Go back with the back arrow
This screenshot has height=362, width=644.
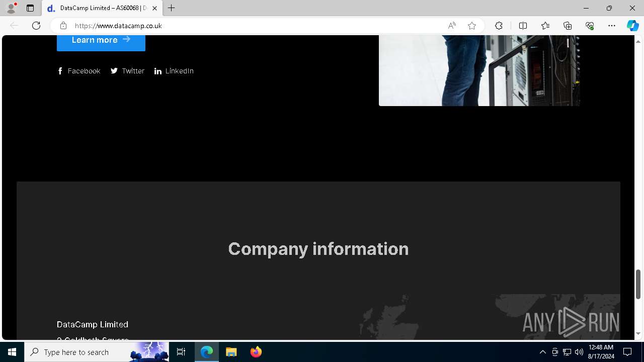[14, 26]
